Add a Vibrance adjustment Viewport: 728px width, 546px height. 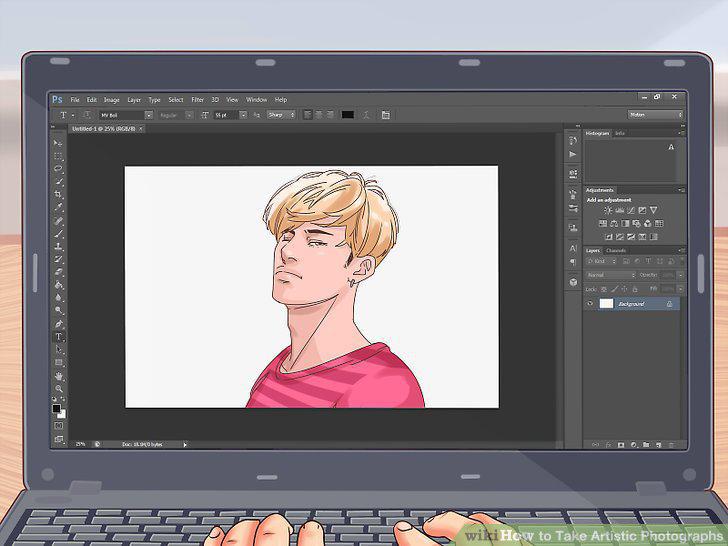click(654, 210)
